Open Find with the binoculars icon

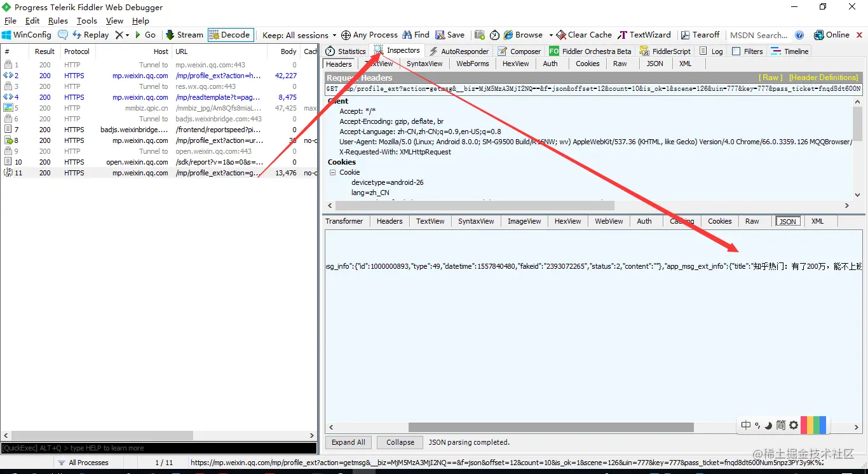(x=416, y=35)
